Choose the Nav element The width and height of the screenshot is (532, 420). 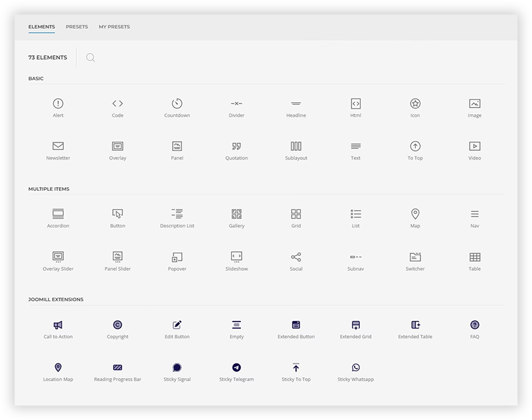point(475,219)
